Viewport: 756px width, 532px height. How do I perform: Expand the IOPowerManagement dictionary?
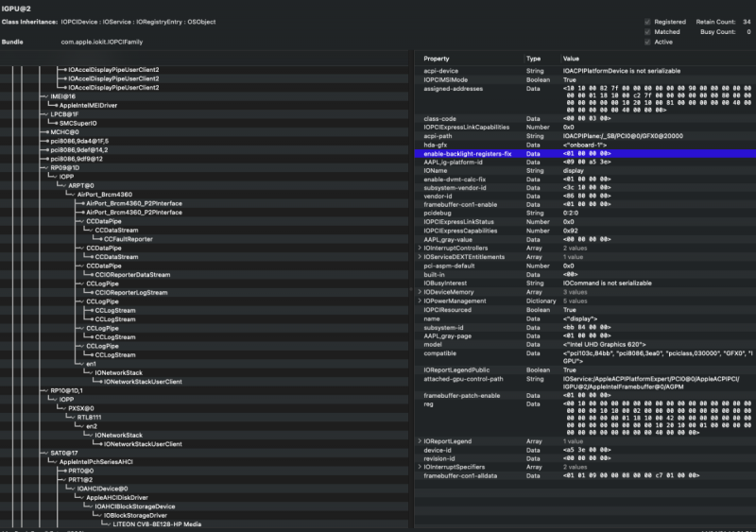point(420,300)
